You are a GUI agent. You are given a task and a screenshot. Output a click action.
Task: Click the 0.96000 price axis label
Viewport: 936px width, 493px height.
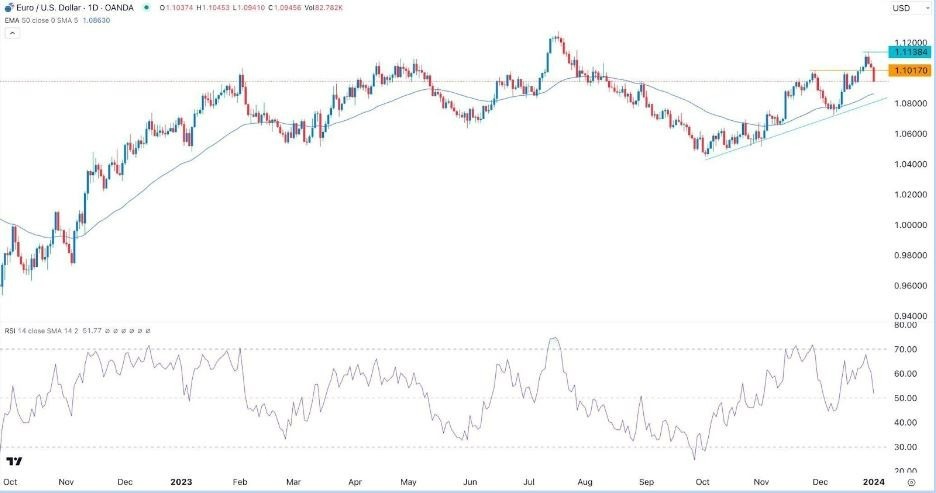point(911,286)
